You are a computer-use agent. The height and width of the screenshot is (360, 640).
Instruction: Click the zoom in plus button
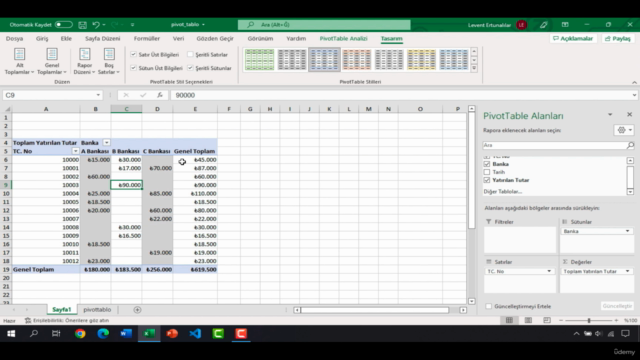coord(616,321)
